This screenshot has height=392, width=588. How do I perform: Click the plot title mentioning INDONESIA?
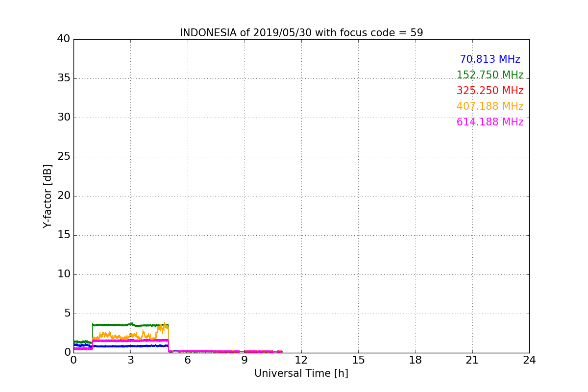pyautogui.click(x=301, y=33)
